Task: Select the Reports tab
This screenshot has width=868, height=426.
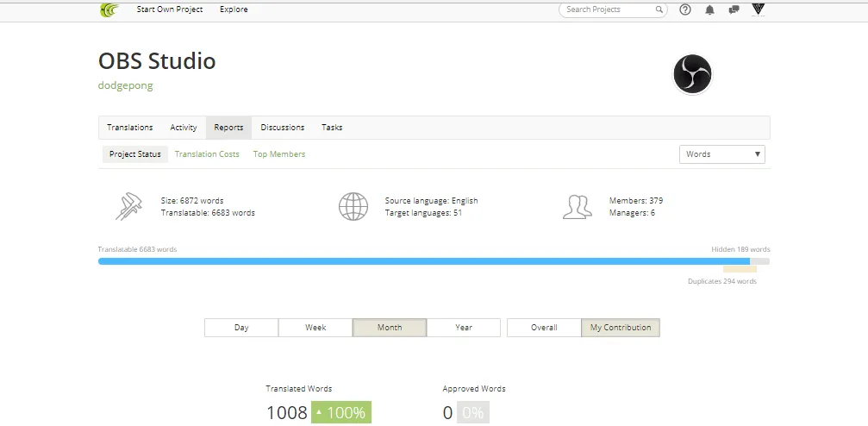Action: 228,128
